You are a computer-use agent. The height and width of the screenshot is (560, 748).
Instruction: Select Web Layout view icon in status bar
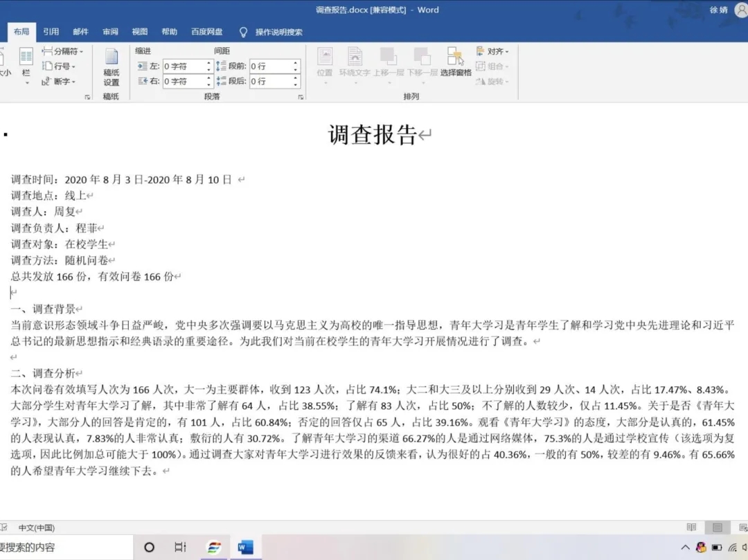743,527
